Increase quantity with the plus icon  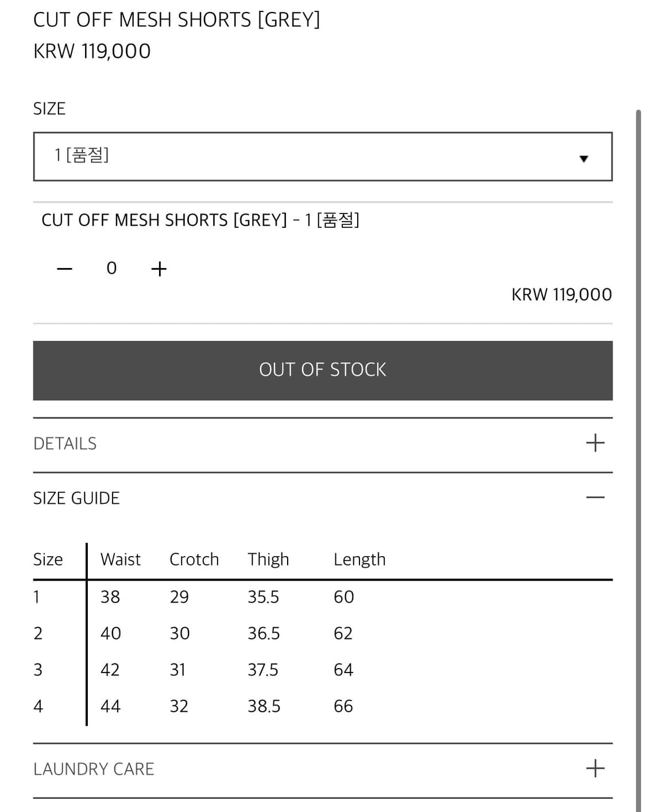[159, 269]
